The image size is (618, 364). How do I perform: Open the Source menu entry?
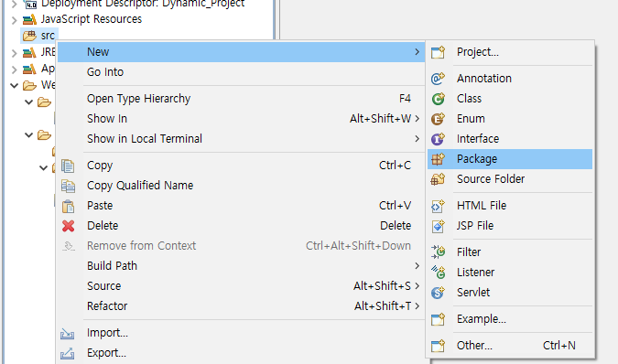click(x=241, y=285)
